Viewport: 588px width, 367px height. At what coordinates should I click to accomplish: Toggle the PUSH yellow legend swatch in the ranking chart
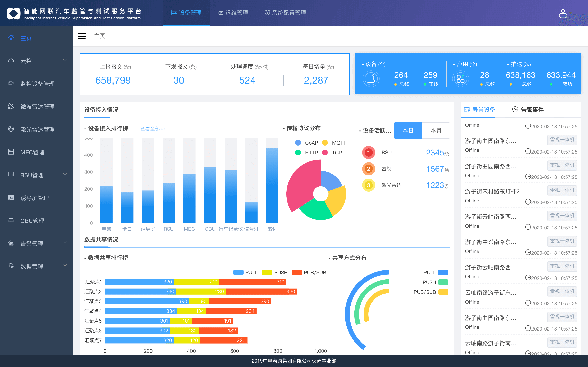267,272
